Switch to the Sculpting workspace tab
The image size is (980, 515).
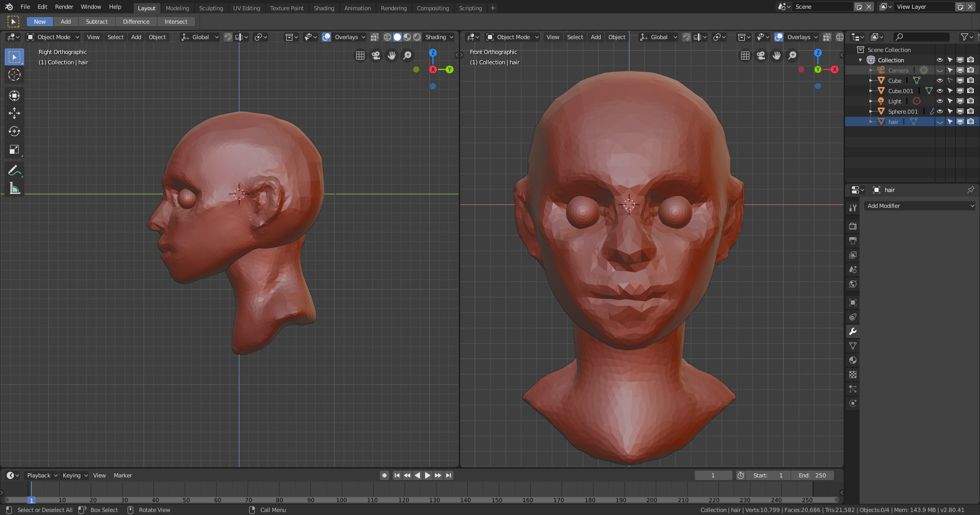click(x=211, y=8)
